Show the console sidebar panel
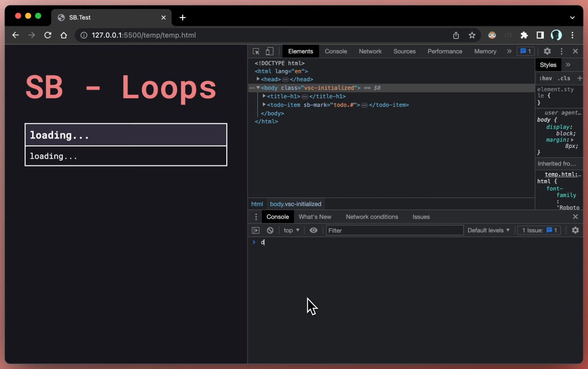The height and width of the screenshot is (369, 588). click(x=255, y=230)
